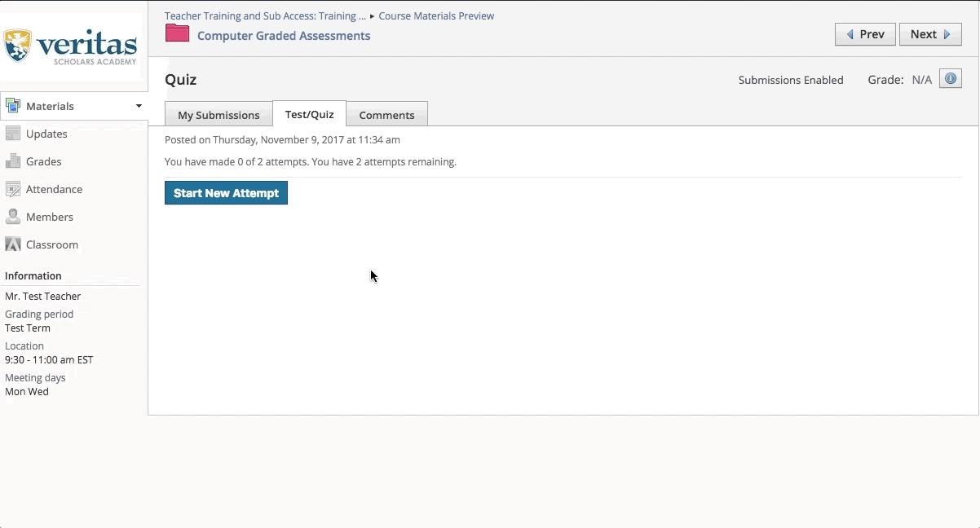980x528 pixels.
Task: Go to Grades in the sidebar
Action: click(x=44, y=161)
